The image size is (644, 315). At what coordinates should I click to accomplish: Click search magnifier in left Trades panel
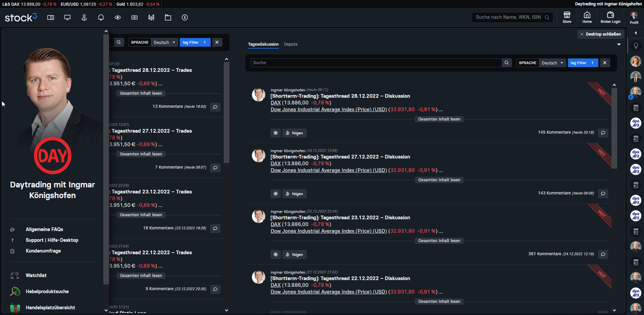[x=119, y=42]
